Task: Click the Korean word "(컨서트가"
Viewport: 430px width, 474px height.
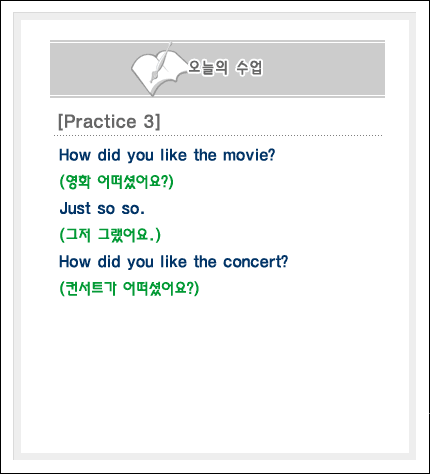Action: point(88,288)
